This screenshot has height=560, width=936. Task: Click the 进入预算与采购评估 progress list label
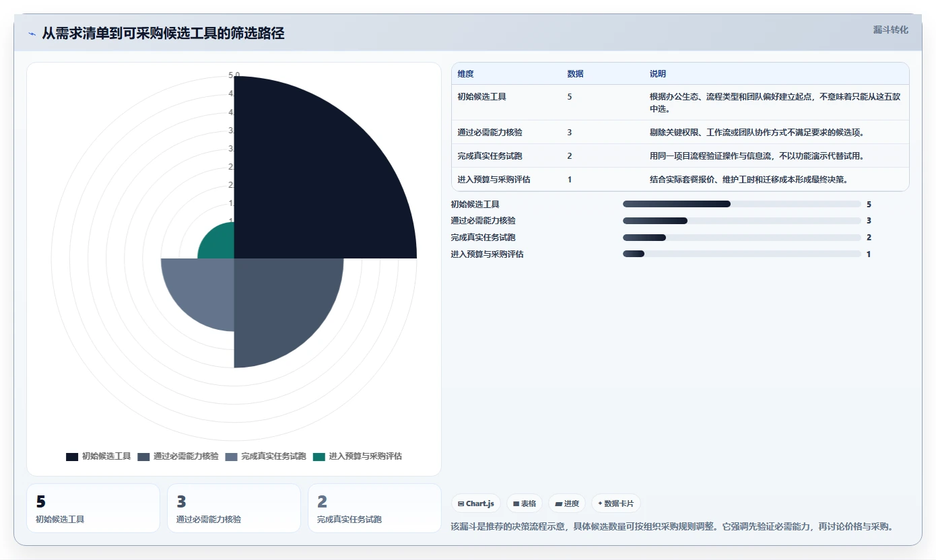pyautogui.click(x=488, y=254)
